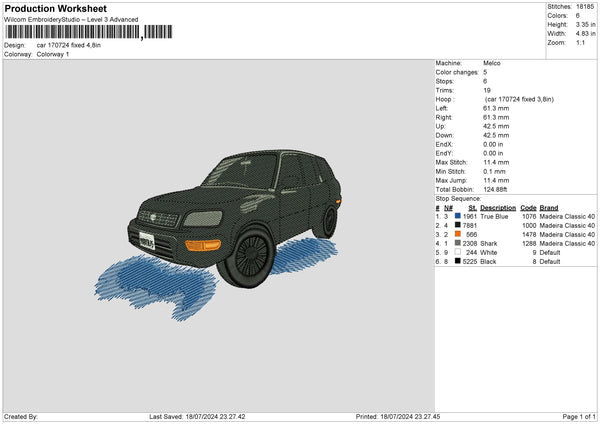
Task: Click the Trims value 19
Action: click(487, 90)
